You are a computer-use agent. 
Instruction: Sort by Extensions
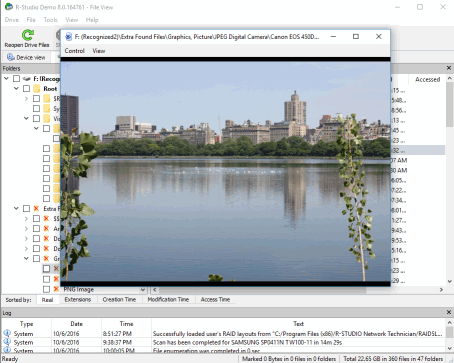pyautogui.click(x=78, y=299)
